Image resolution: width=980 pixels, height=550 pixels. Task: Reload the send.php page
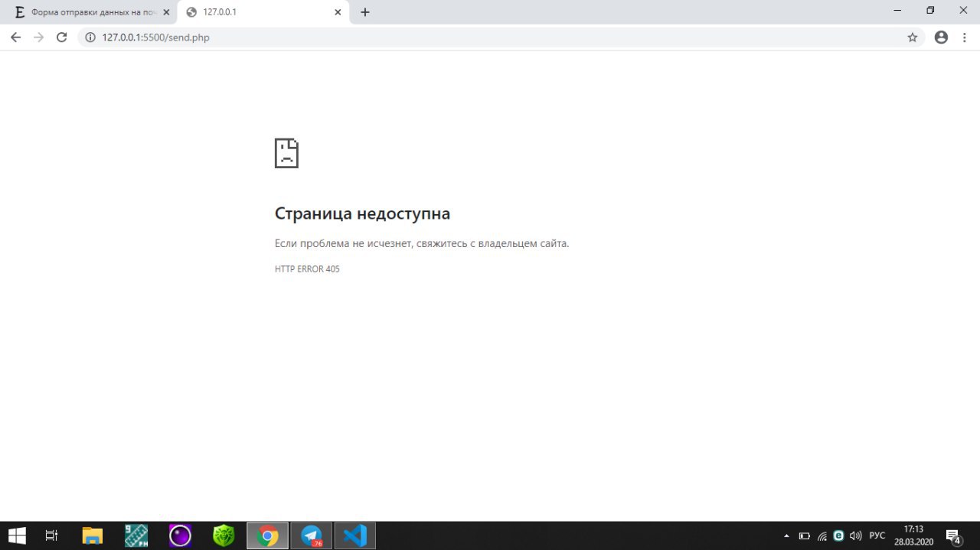point(62,37)
